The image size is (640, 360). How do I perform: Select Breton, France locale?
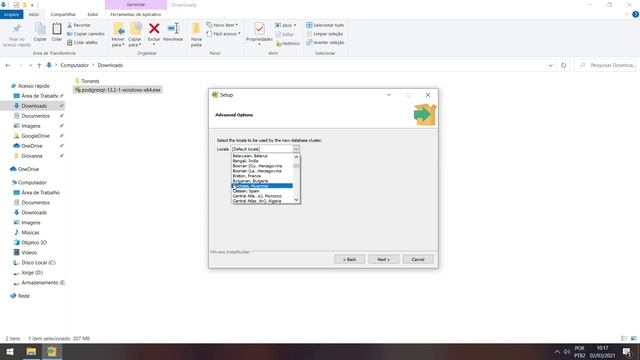tap(262, 176)
